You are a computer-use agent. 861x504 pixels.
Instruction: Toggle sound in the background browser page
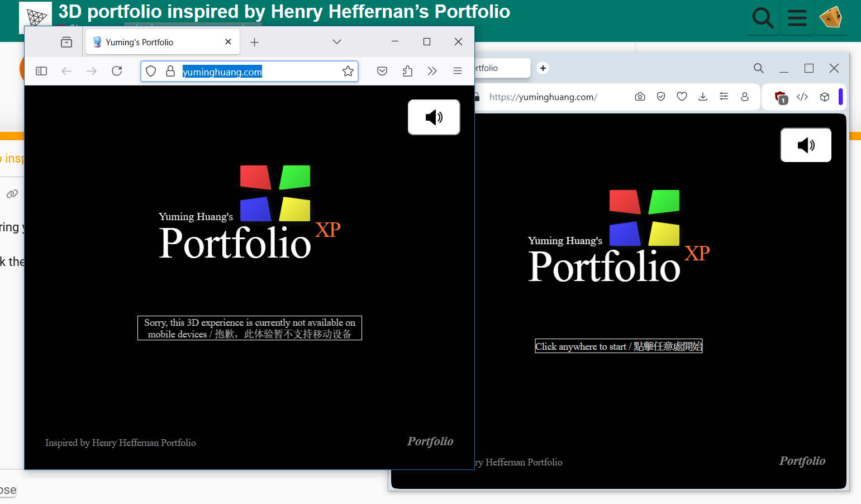[806, 145]
